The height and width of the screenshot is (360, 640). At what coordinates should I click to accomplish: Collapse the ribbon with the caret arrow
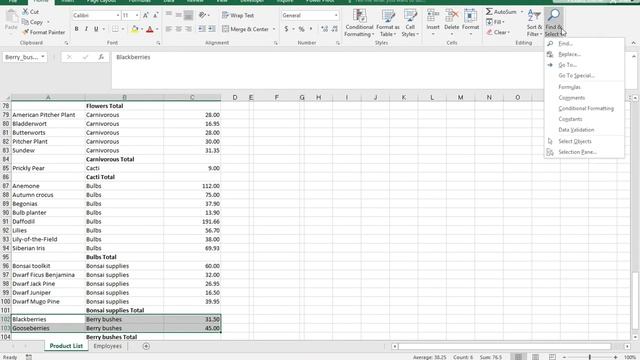[x=633, y=43]
